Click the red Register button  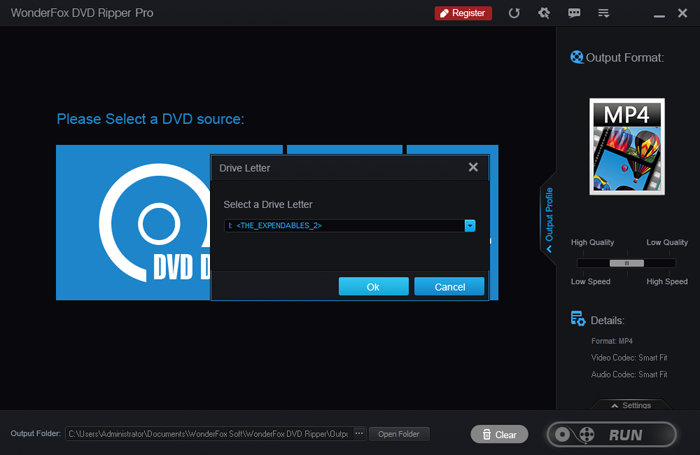[463, 13]
